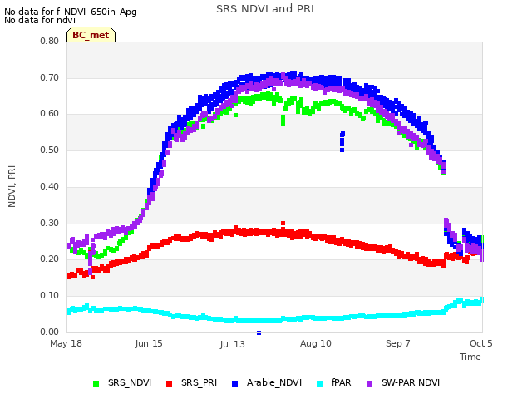Click the 0.80 y-axis tick label
This screenshot has height=399, width=532.
[x=50, y=41]
